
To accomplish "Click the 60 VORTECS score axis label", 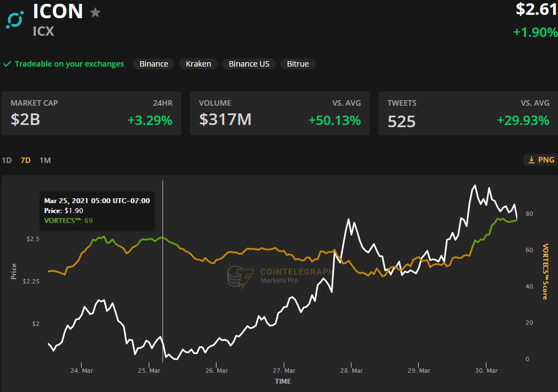I will (x=529, y=250).
